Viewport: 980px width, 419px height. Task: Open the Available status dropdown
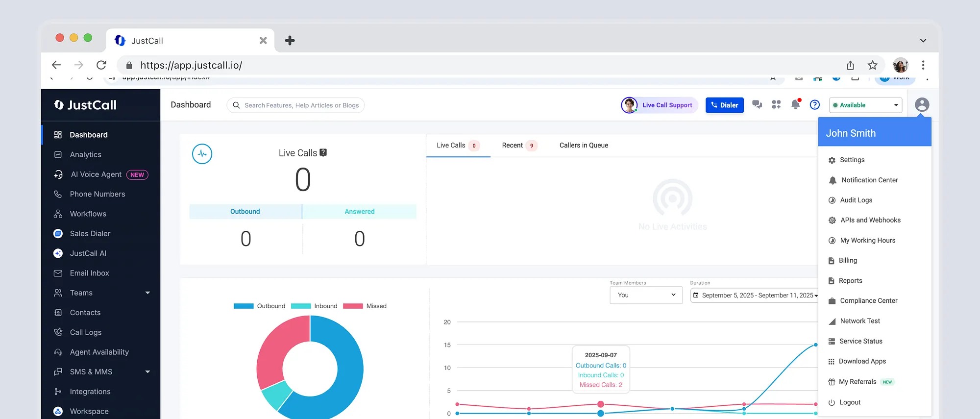pos(865,105)
